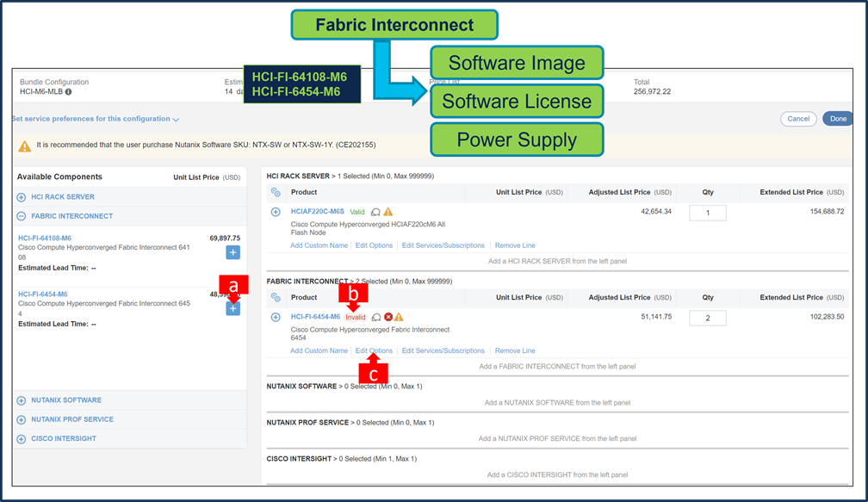Edit Options for HCIAF220C-M6S
The height and width of the screenshot is (502, 868).
coord(374,245)
